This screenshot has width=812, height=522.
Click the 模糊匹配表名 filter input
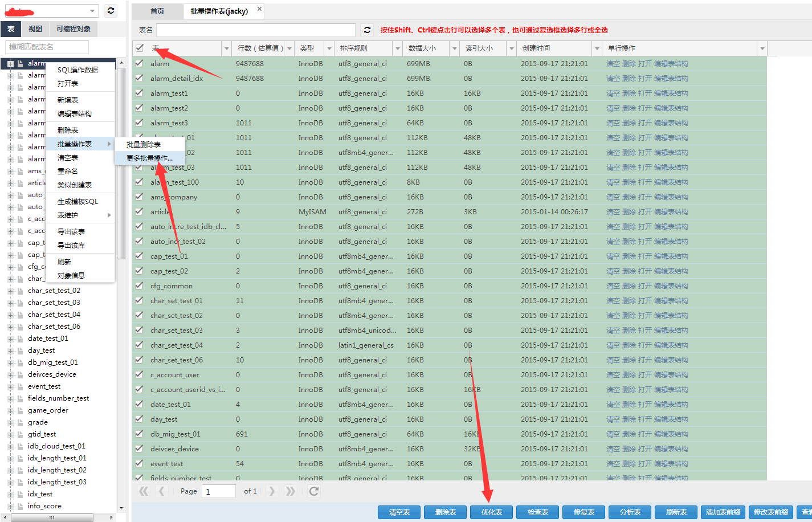[47, 47]
